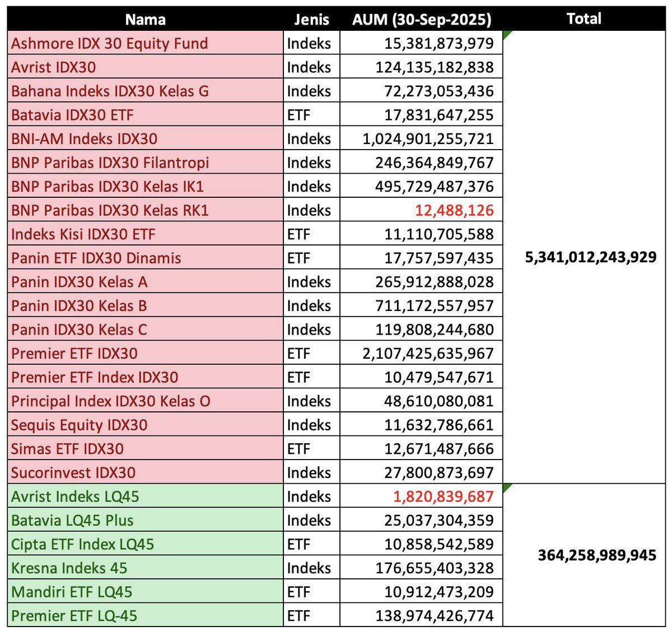
Task: Click the AUM value 124,135,182,838
Action: pos(435,67)
